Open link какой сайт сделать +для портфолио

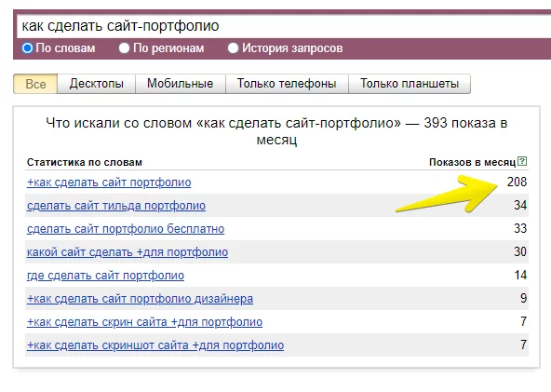click(128, 252)
